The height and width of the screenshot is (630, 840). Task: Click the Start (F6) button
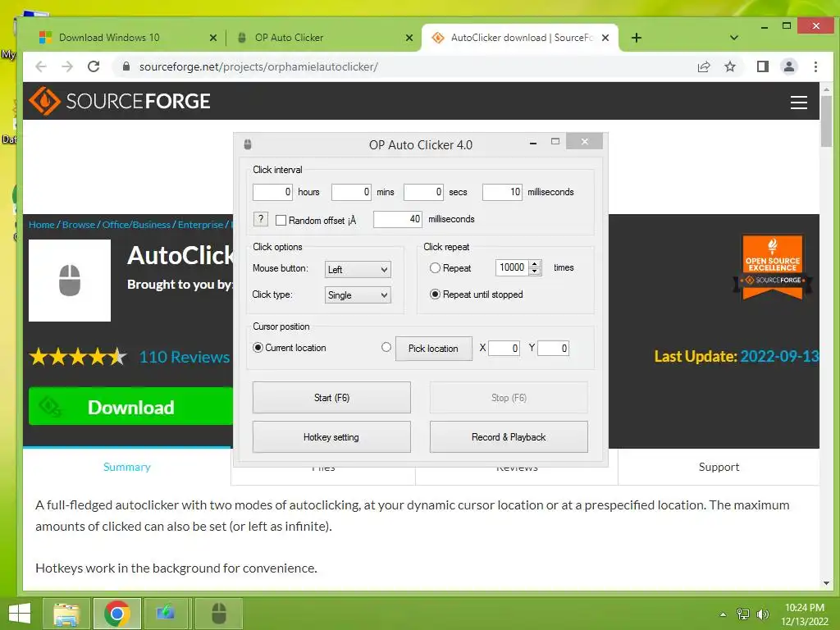(331, 398)
